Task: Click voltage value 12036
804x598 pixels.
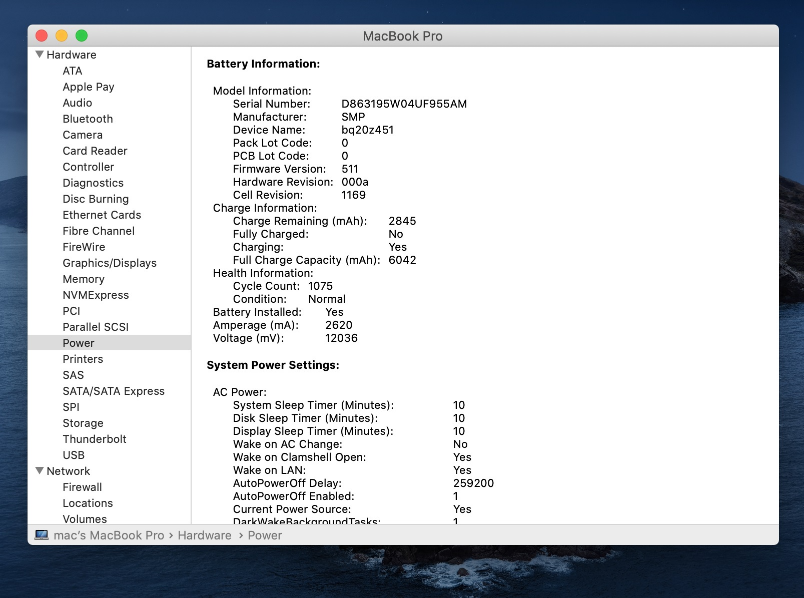Action: (341, 338)
